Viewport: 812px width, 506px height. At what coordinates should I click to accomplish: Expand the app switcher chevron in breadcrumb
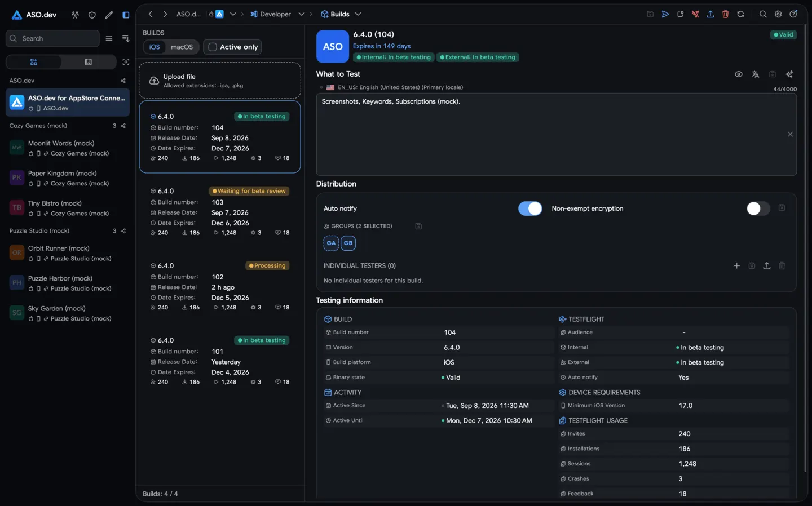(233, 14)
